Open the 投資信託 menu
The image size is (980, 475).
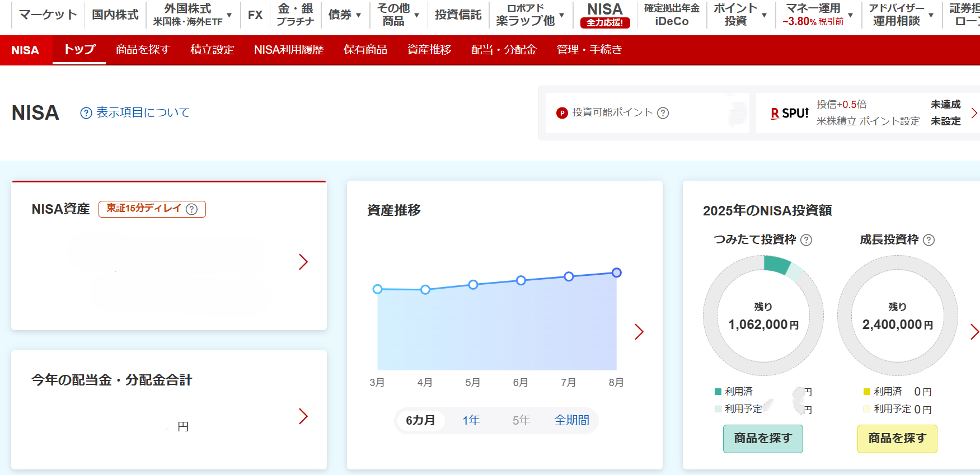click(458, 15)
